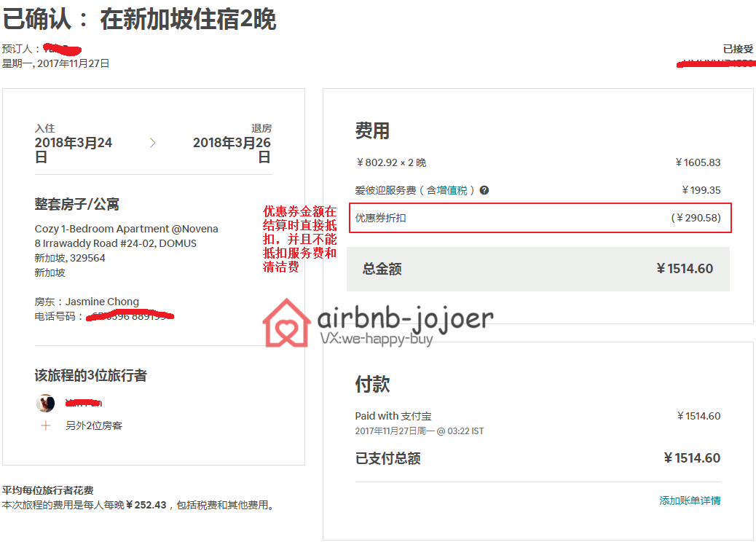
Task: Show the 另外2位房客 guests
Action: [x=94, y=425]
